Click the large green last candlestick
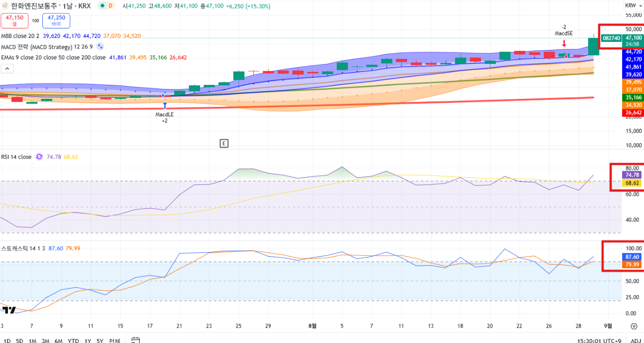 [594, 46]
